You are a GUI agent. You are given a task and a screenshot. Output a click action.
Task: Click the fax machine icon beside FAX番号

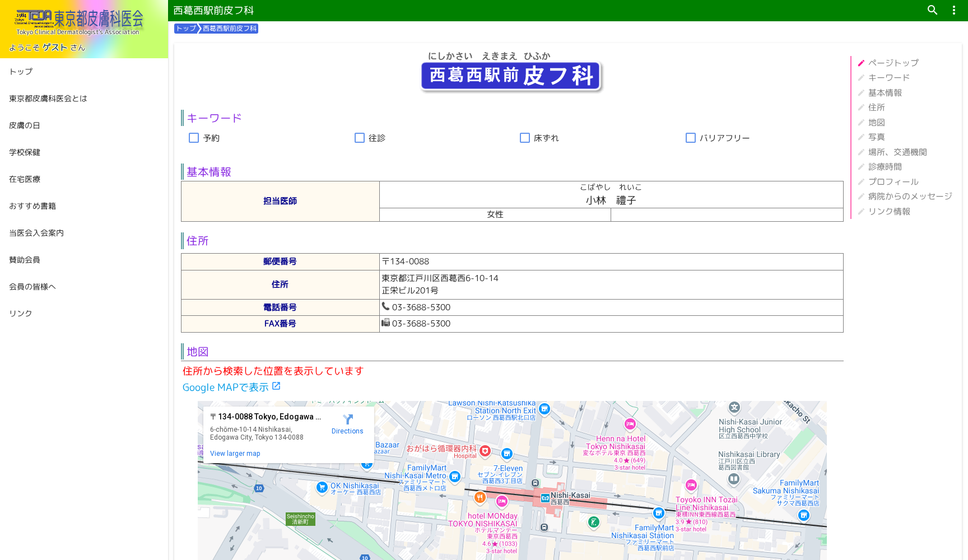[x=387, y=323]
